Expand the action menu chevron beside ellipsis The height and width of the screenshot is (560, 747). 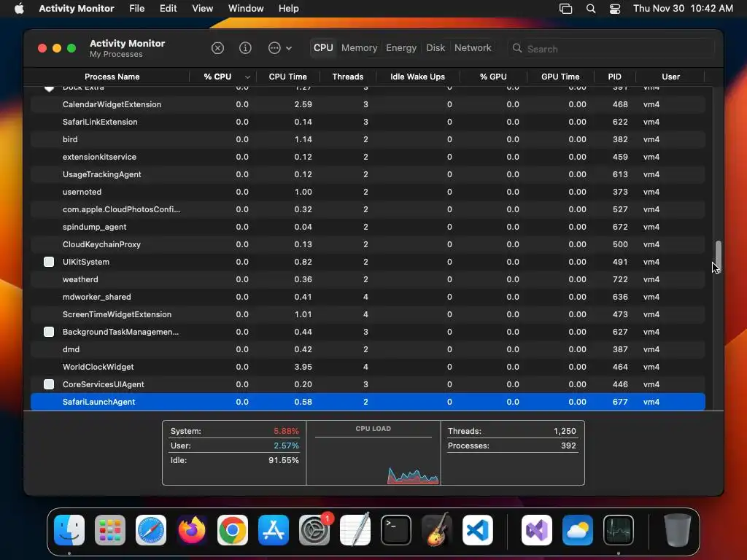click(289, 48)
